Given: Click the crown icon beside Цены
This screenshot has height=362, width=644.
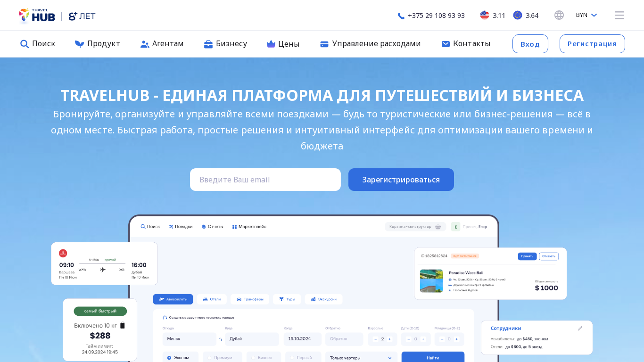Looking at the screenshot, I should (271, 44).
